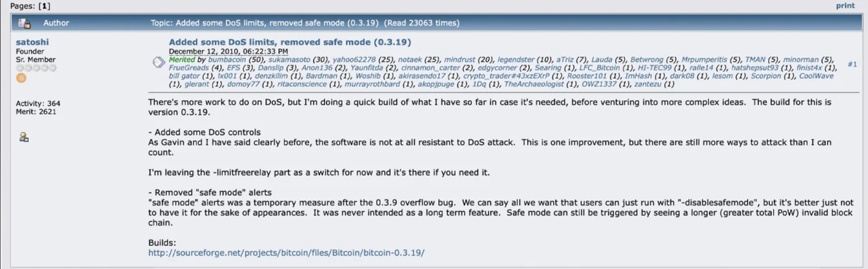Image resolution: width=868 pixels, height=269 pixels.
Task: Click the murrayrothbard merit link
Action: point(372,84)
